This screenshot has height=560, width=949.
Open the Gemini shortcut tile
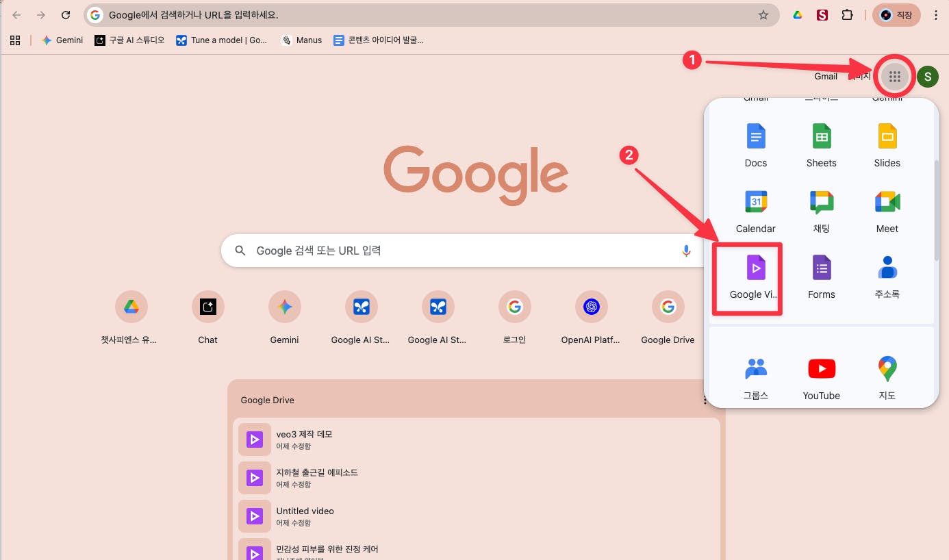pyautogui.click(x=284, y=318)
